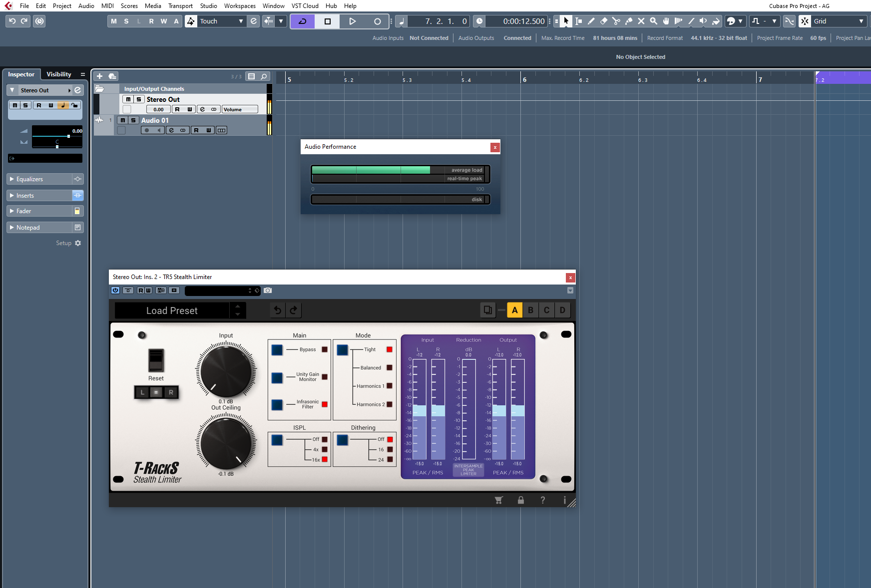The height and width of the screenshot is (588, 871).
Task: Click the Redo arrow in toolbar
Action: [x=24, y=21]
